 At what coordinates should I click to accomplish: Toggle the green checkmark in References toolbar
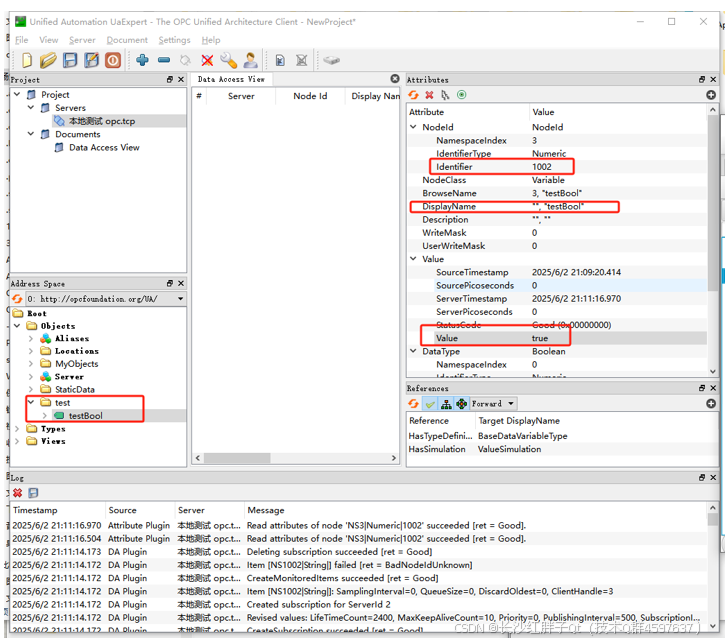coord(430,404)
